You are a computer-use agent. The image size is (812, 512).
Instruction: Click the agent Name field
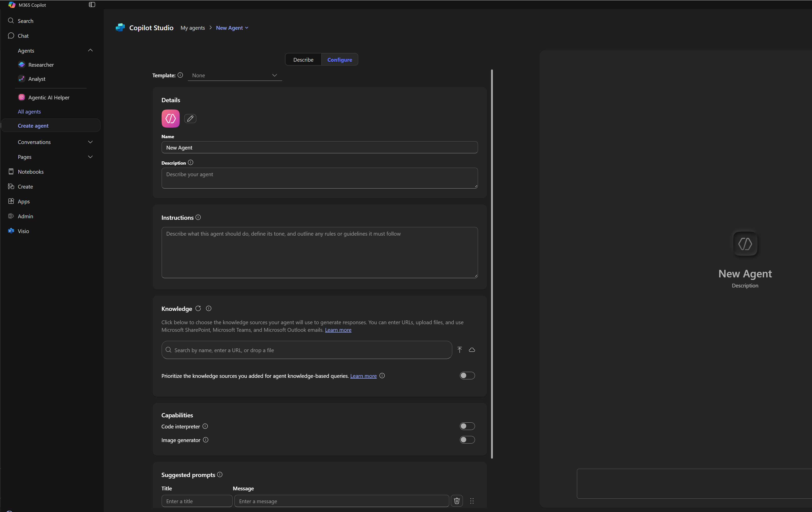(x=320, y=148)
